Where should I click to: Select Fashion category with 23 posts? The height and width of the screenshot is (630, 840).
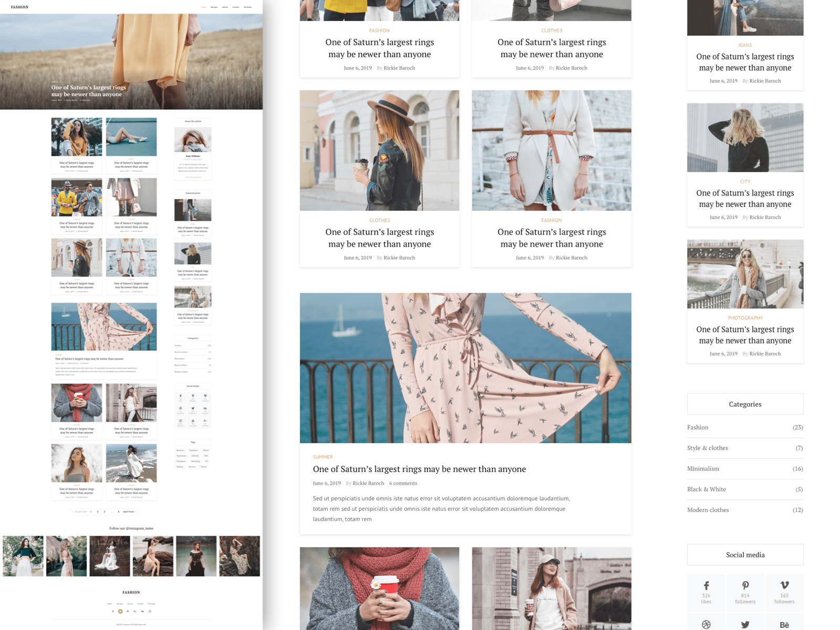pos(745,427)
